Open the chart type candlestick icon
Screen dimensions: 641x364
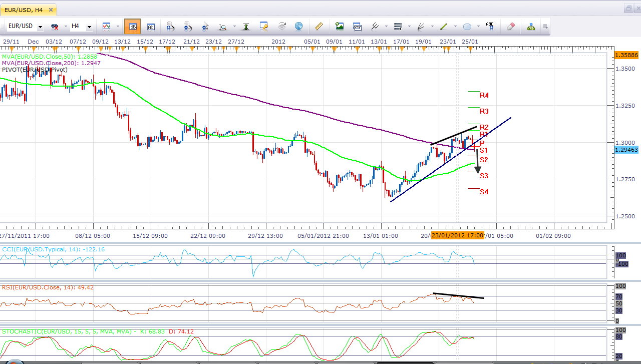tap(107, 27)
